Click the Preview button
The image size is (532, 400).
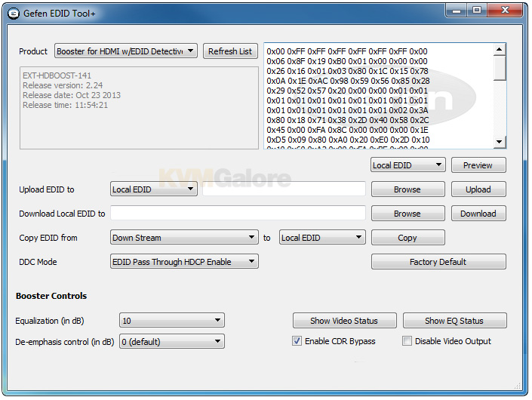[478, 165]
